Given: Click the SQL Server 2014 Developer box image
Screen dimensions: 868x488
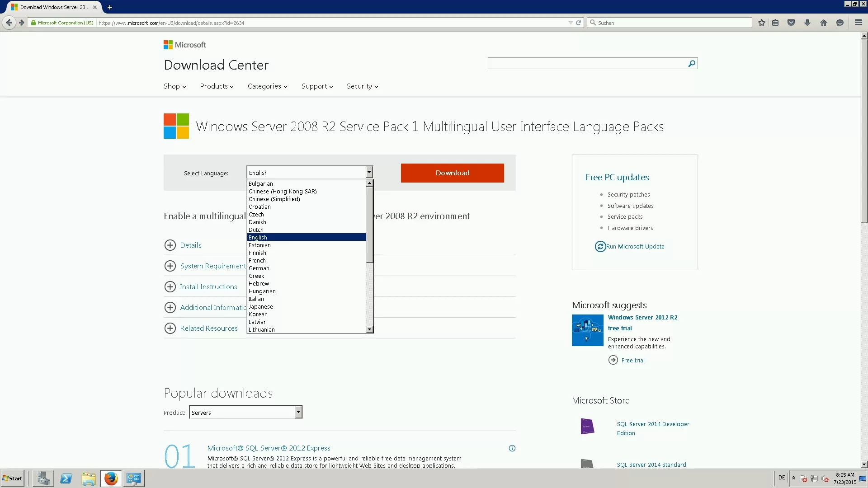Looking at the screenshot, I should coord(587,426).
